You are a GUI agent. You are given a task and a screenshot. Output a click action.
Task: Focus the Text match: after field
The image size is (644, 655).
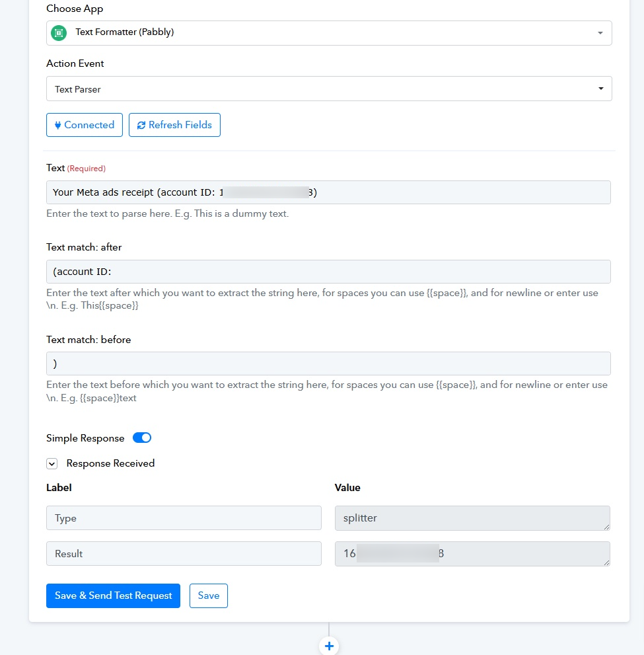(328, 272)
